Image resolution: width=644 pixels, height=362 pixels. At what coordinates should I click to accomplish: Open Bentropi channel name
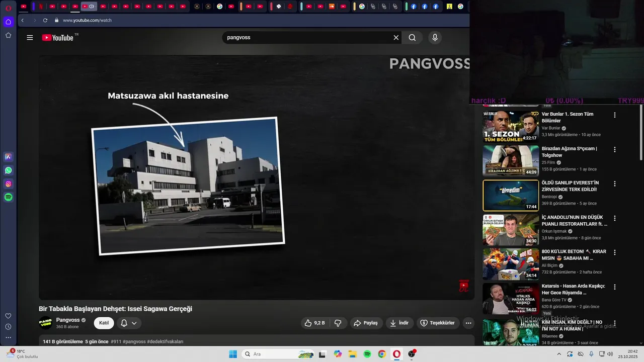click(549, 197)
